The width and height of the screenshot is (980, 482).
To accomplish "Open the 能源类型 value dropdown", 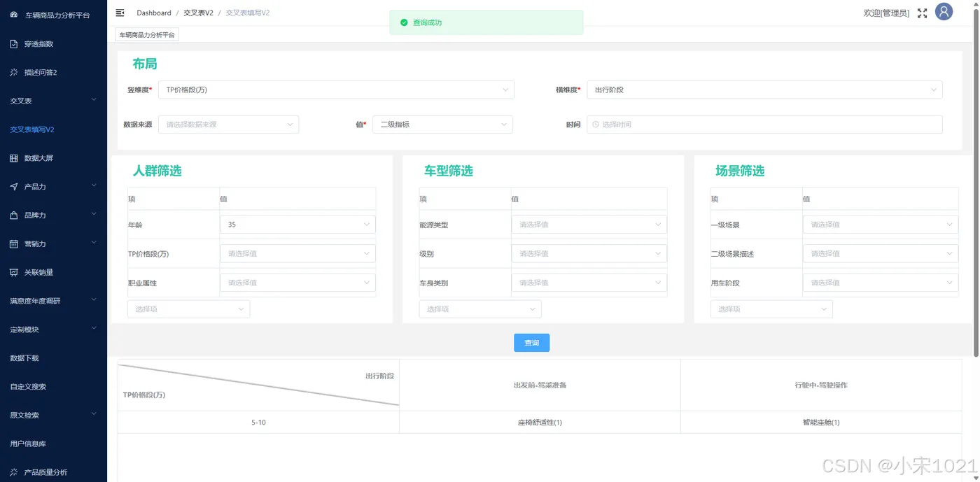I will (x=589, y=225).
